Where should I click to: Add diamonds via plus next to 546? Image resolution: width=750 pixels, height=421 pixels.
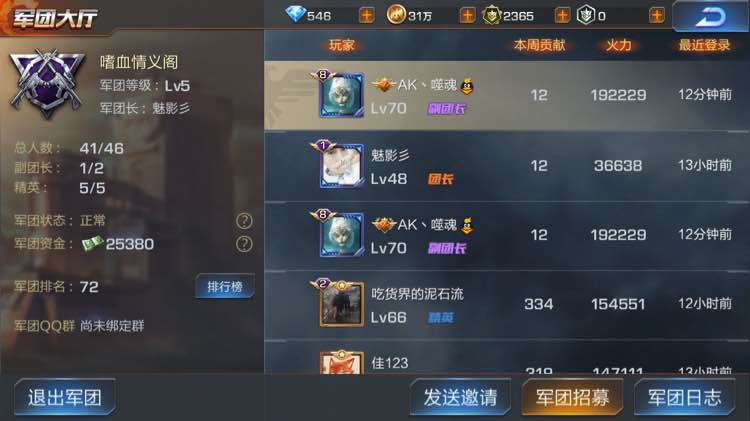[366, 16]
